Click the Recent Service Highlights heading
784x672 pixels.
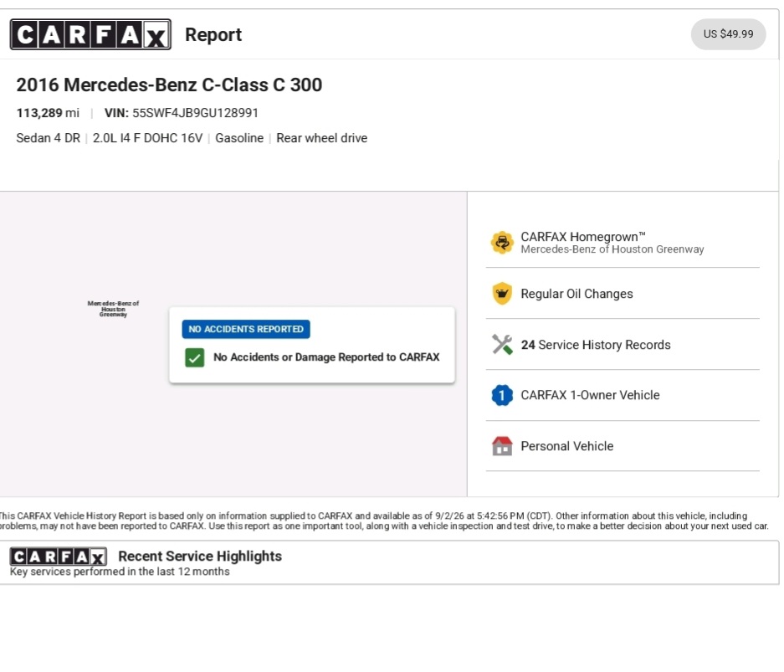[200, 556]
